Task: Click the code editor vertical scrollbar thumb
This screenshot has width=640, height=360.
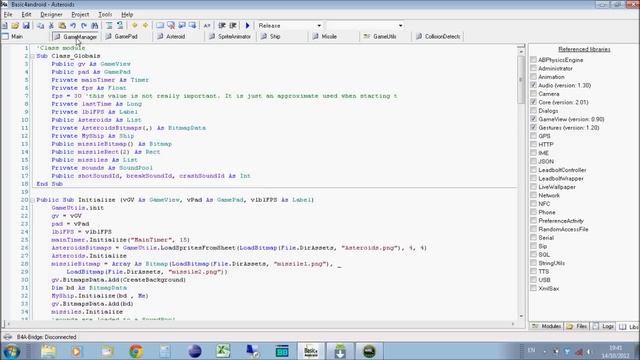Action: coord(521,80)
